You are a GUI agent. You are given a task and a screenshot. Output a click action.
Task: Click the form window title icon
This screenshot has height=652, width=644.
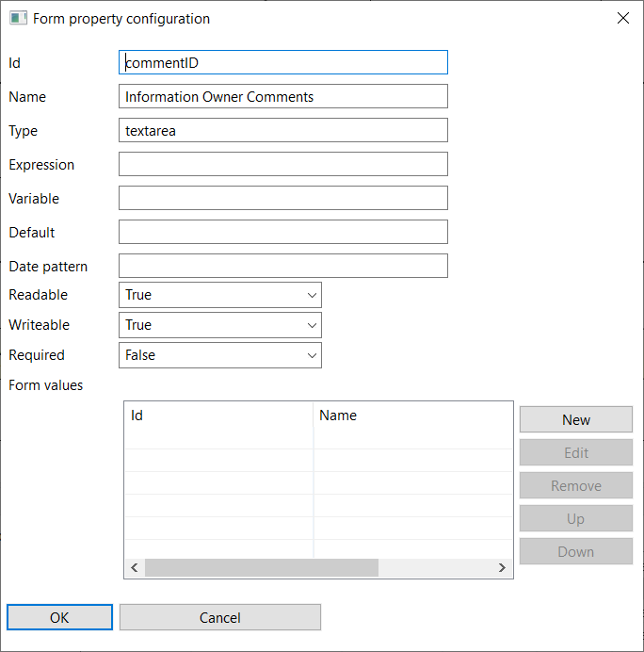pos(18,18)
